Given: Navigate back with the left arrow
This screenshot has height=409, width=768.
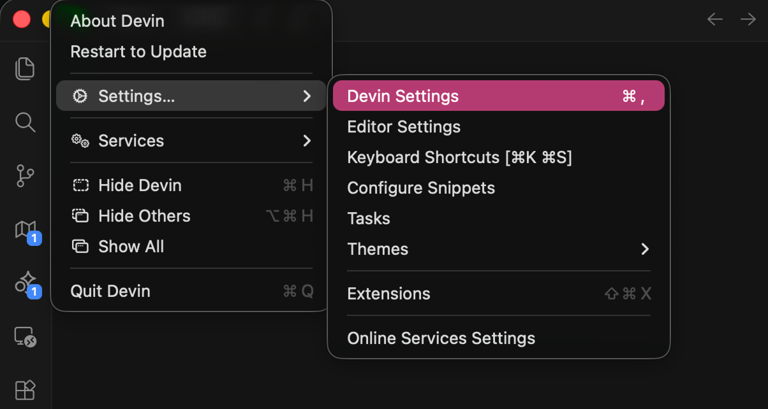Looking at the screenshot, I should pos(715,19).
